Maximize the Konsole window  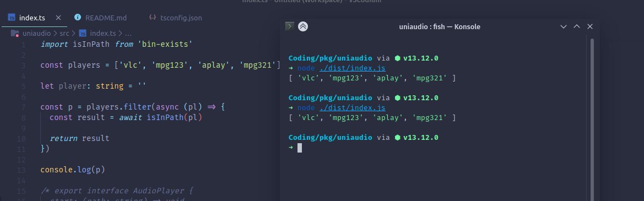click(x=577, y=26)
